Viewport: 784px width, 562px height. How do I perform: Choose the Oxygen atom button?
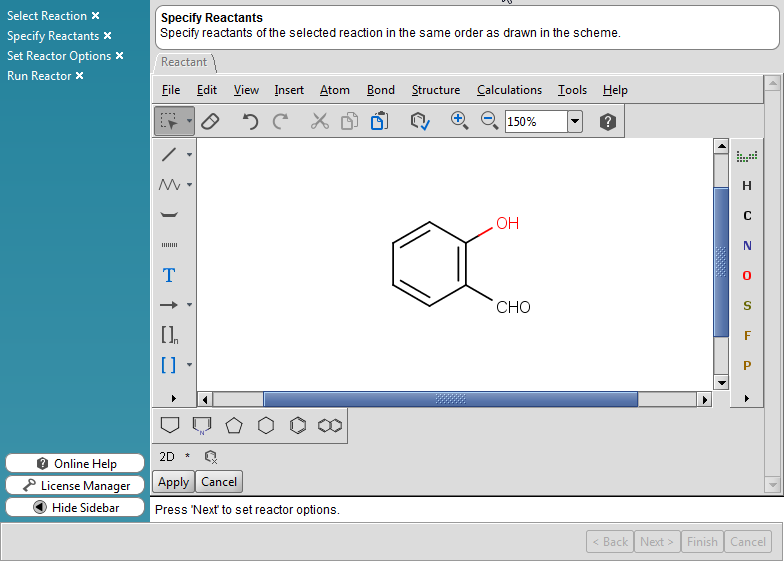747,276
